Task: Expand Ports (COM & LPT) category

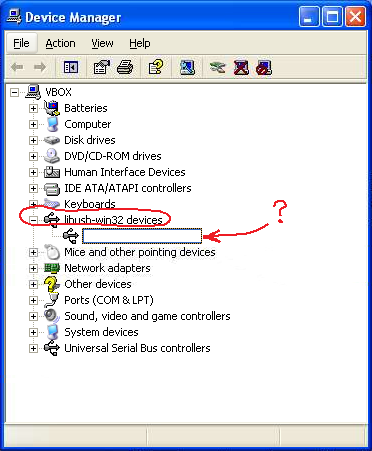Action: click(x=33, y=300)
